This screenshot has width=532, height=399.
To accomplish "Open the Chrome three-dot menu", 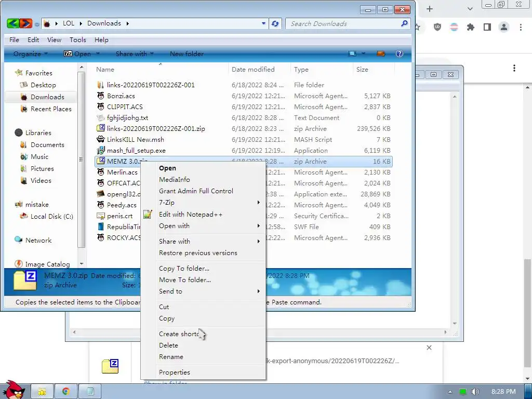I will coord(521,27).
